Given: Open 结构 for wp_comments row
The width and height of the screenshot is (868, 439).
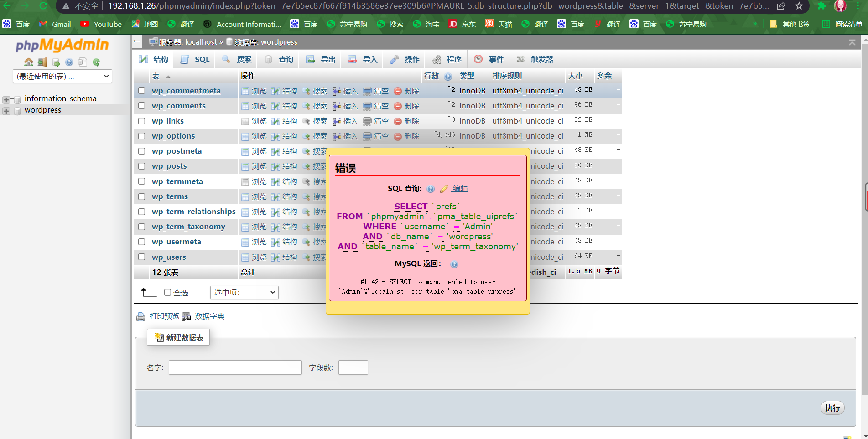Looking at the screenshot, I should click(x=284, y=106).
